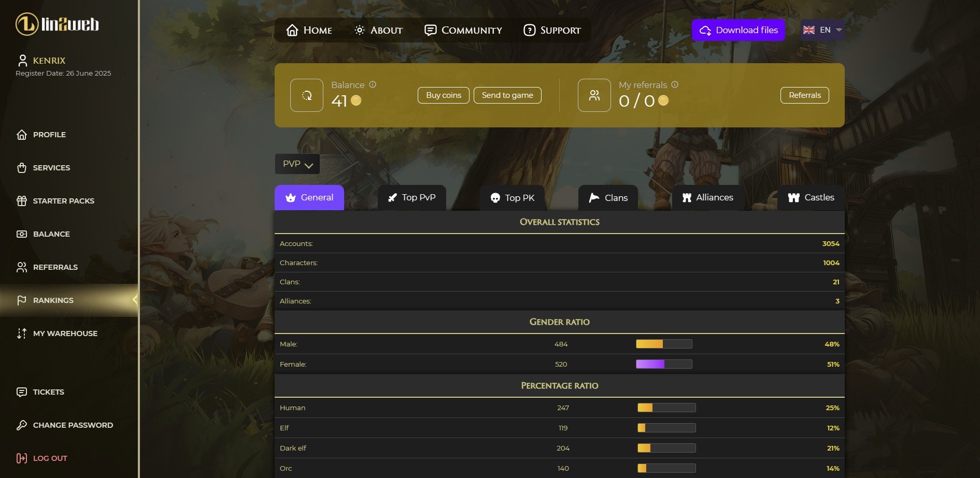980x478 pixels.
Task: Click the Referrals button in gold panel
Action: pyautogui.click(x=805, y=95)
